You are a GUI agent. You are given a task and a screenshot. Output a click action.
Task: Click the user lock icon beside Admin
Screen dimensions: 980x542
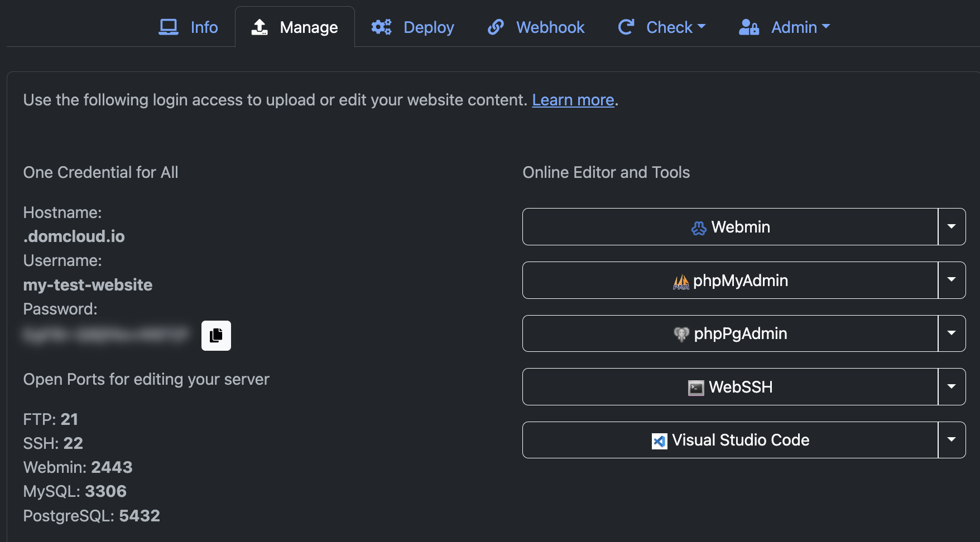(749, 27)
